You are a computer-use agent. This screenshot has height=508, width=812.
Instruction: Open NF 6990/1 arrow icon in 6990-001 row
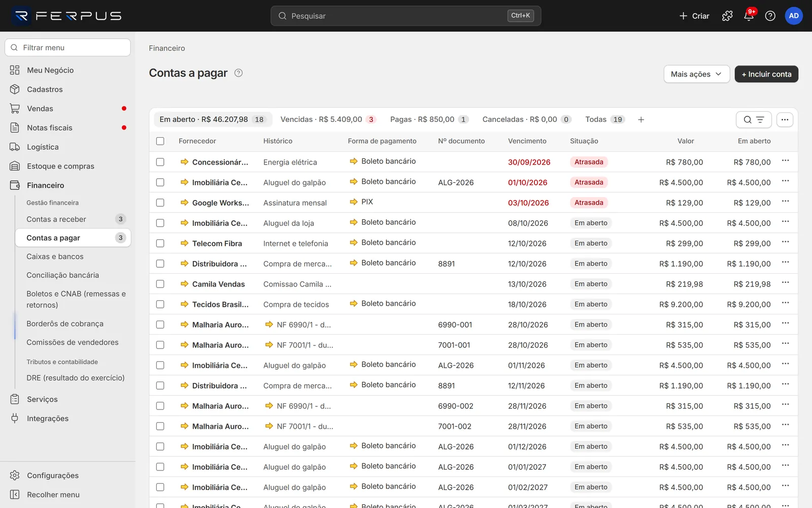tap(269, 325)
